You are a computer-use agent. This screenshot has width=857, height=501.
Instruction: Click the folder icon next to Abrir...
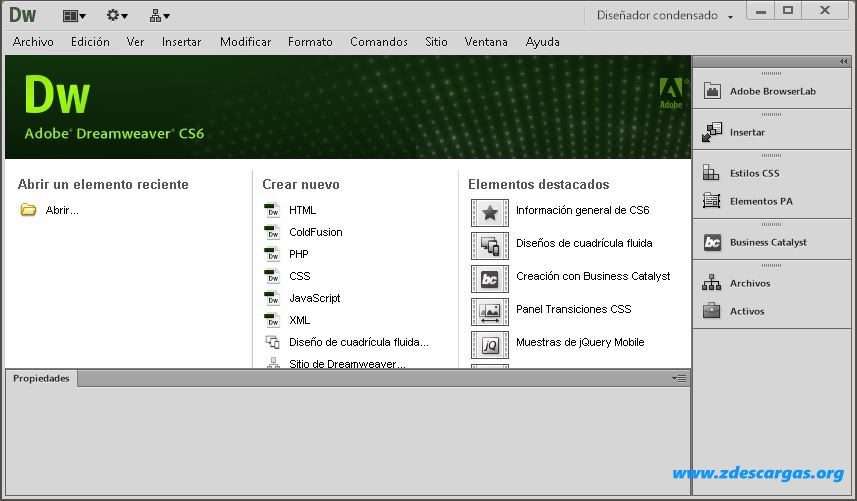pyautogui.click(x=28, y=210)
